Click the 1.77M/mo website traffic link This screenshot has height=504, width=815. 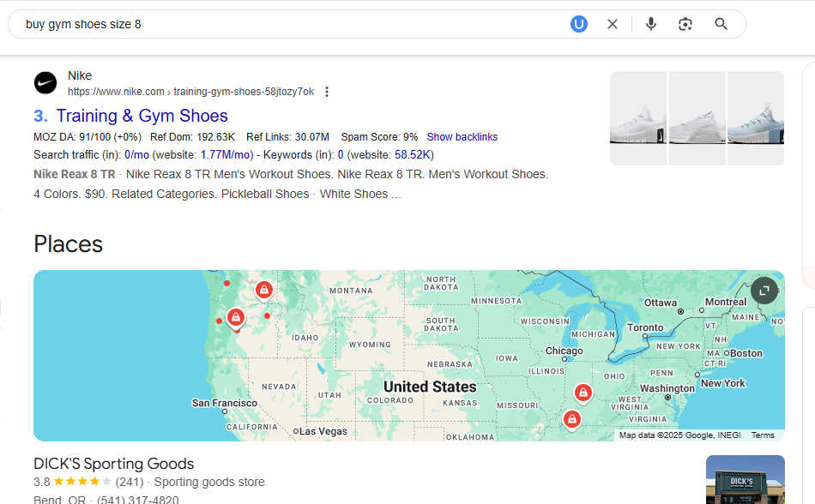tap(225, 154)
